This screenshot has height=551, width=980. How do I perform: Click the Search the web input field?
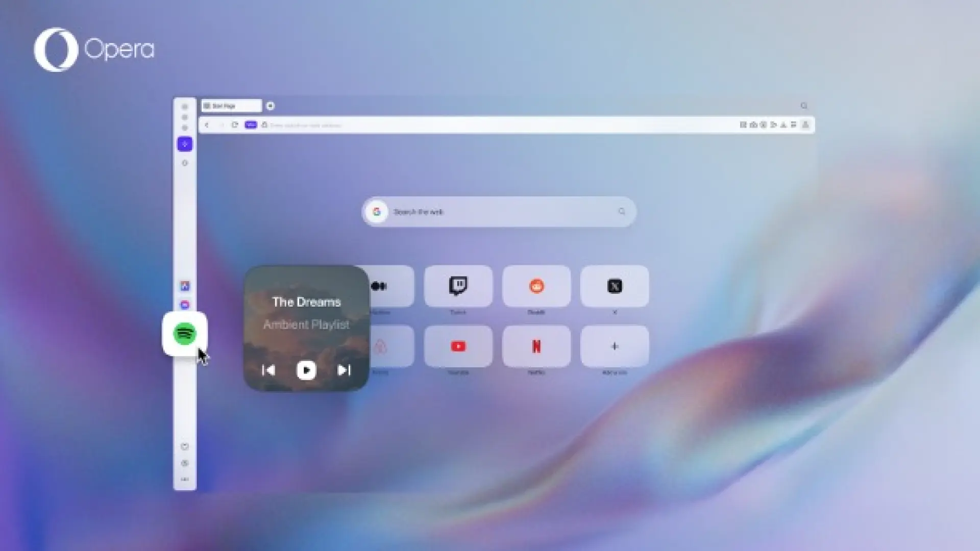tap(498, 211)
